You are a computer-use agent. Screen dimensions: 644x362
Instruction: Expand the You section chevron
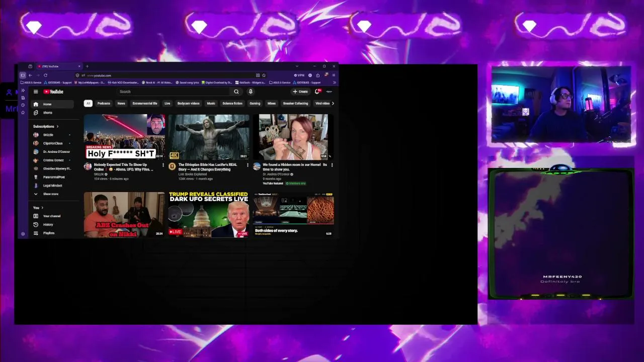pyautogui.click(x=42, y=208)
